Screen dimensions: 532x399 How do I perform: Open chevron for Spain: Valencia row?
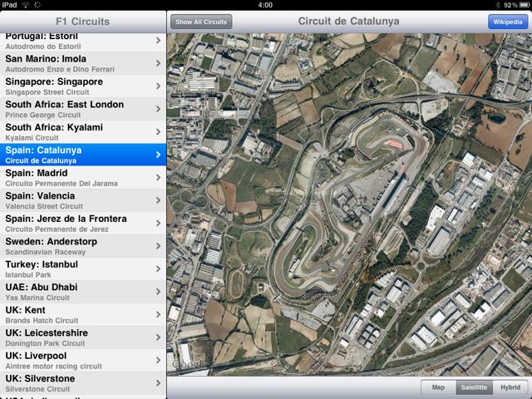click(x=158, y=200)
